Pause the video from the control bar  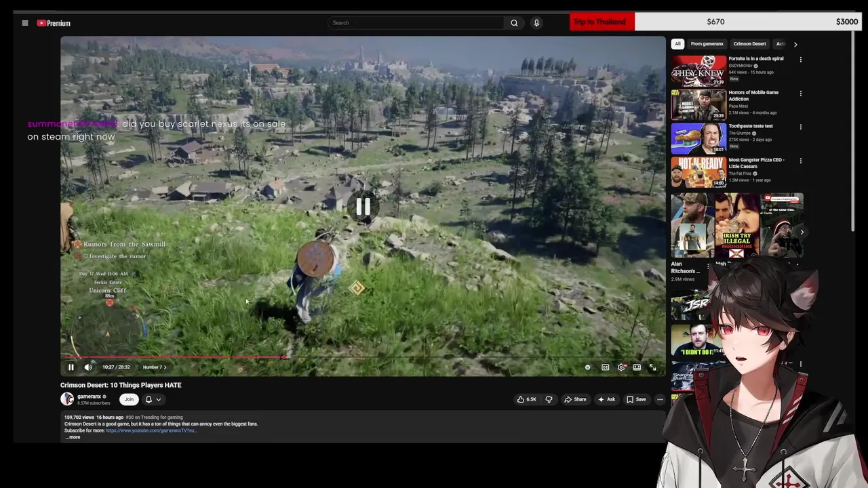[71, 367]
